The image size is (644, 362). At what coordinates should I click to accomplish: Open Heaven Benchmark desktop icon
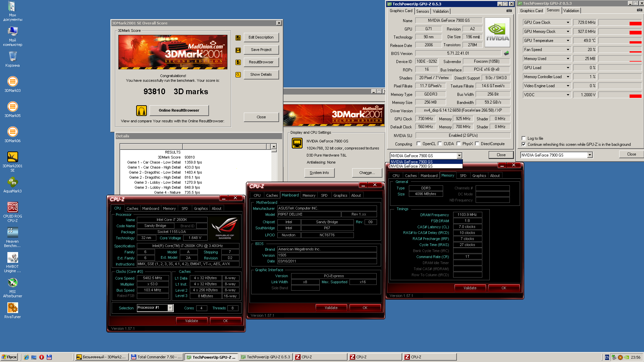(12, 237)
